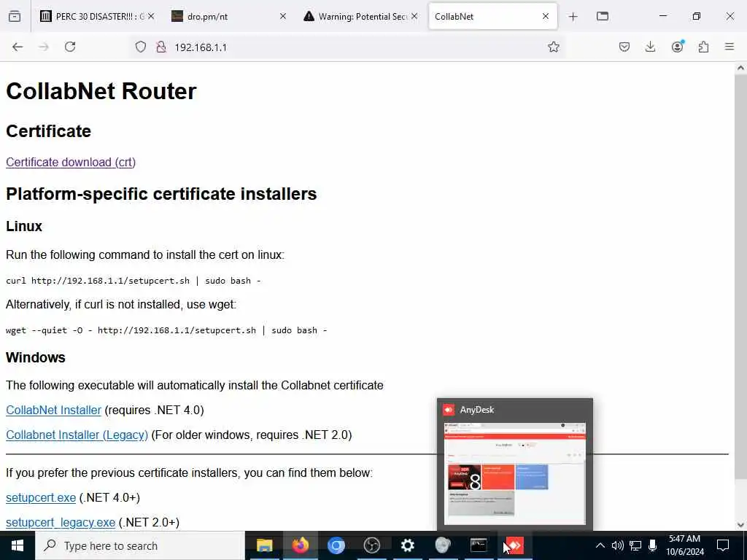Image resolution: width=747 pixels, height=560 pixels.
Task: Open the Firefox View icon beside the tabs
Action: tap(15, 16)
